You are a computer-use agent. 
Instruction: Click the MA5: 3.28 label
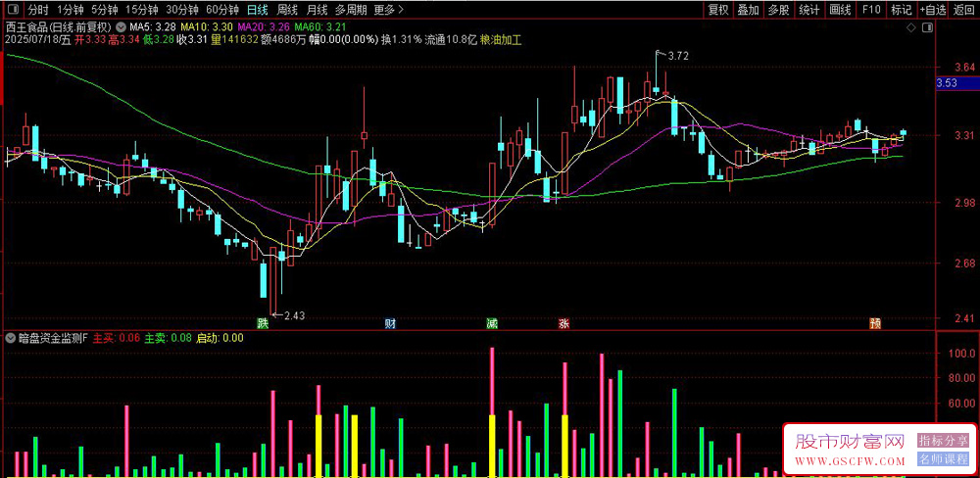coord(153,27)
